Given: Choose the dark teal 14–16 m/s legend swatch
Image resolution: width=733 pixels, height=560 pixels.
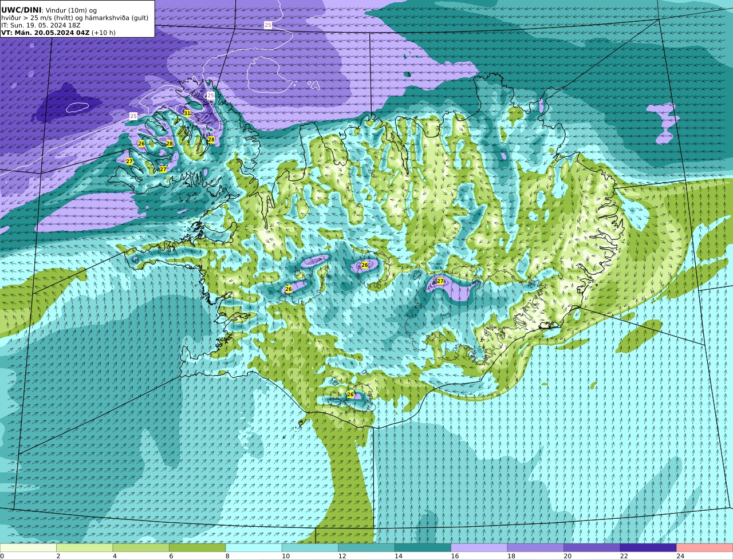Looking at the screenshot, I should point(423,547).
